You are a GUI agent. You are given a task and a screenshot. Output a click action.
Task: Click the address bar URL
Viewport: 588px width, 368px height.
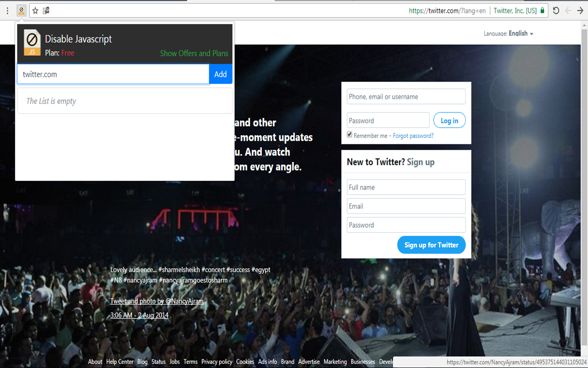coord(447,11)
